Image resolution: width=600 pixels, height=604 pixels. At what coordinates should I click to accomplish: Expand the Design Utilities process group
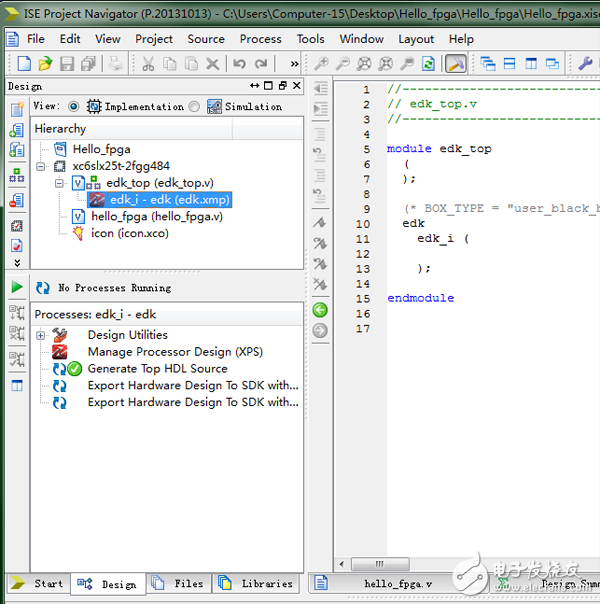tap(41, 335)
